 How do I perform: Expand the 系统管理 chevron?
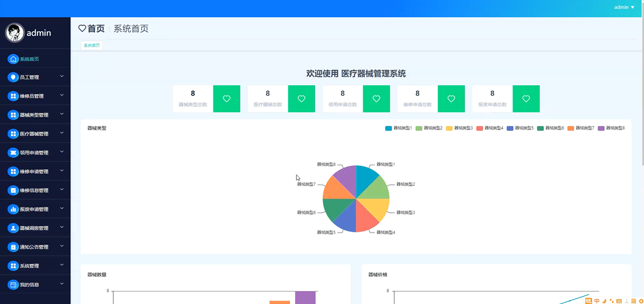pyautogui.click(x=62, y=265)
